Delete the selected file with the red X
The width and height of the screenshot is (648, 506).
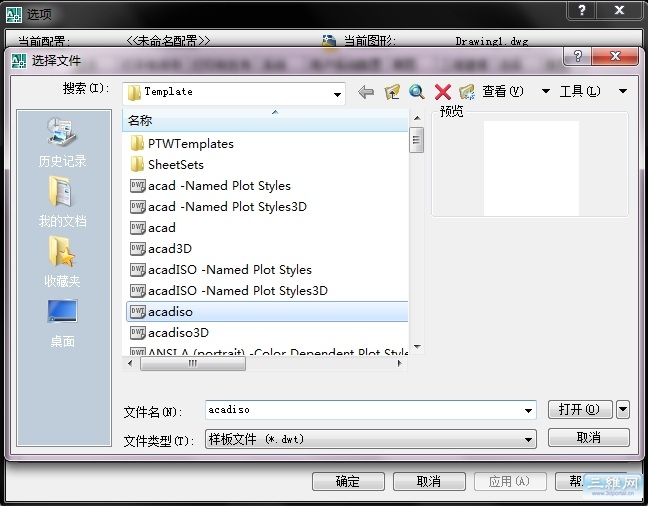[443, 92]
